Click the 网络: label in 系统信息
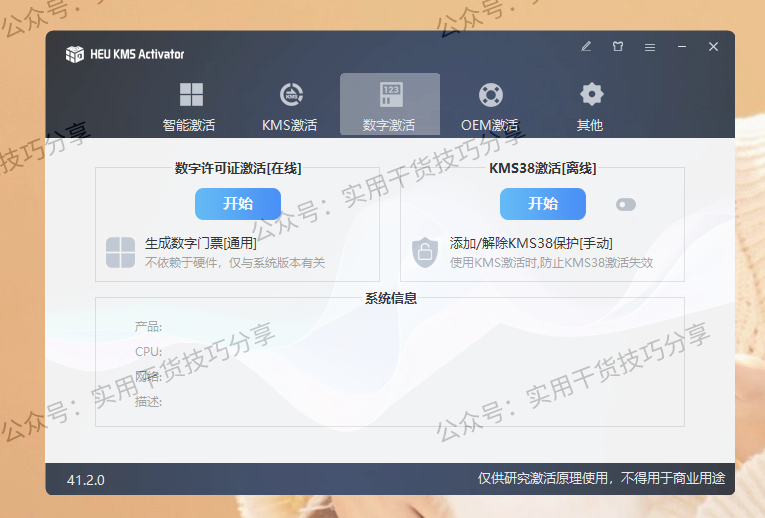 [148, 377]
